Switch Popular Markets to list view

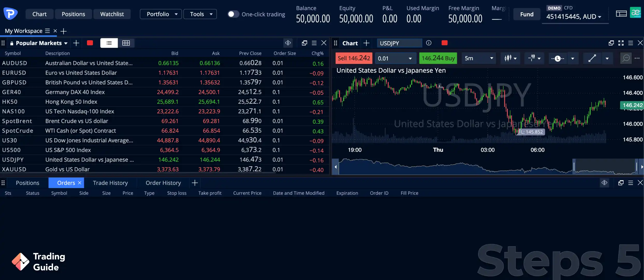pos(109,43)
